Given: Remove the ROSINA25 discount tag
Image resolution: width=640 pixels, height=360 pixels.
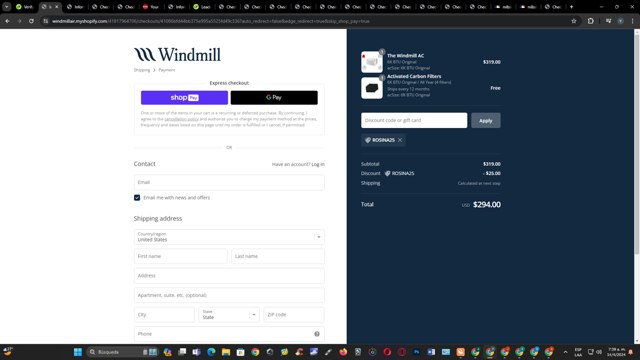Looking at the screenshot, I should pyautogui.click(x=400, y=140).
